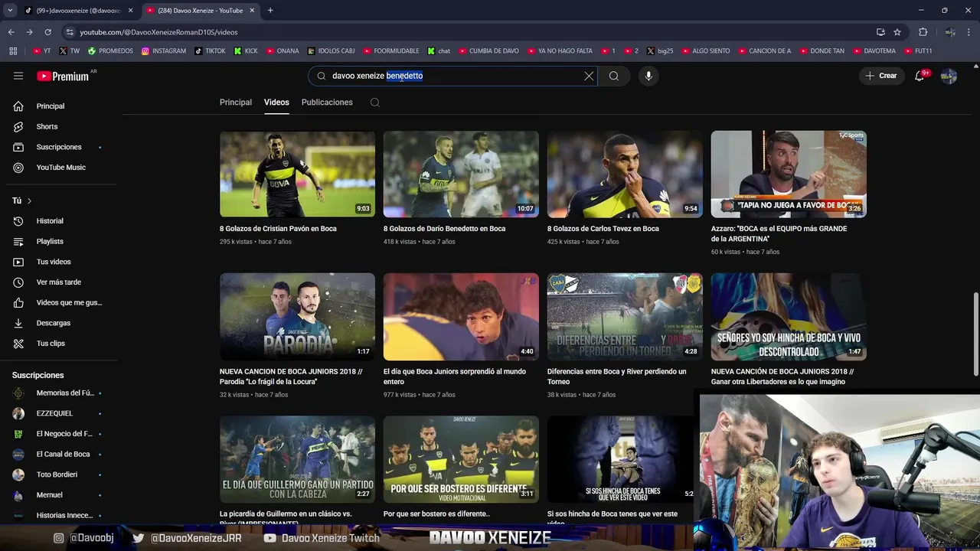Go back with browser back arrow
980x551 pixels.
click(11, 32)
